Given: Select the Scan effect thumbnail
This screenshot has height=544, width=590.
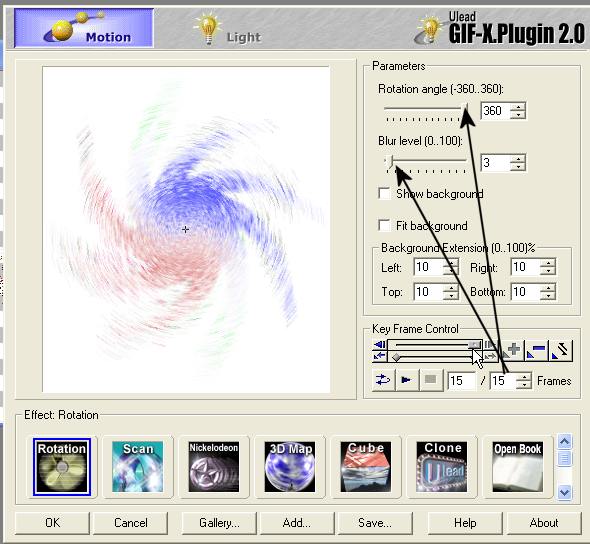Looking at the screenshot, I should point(138,467).
